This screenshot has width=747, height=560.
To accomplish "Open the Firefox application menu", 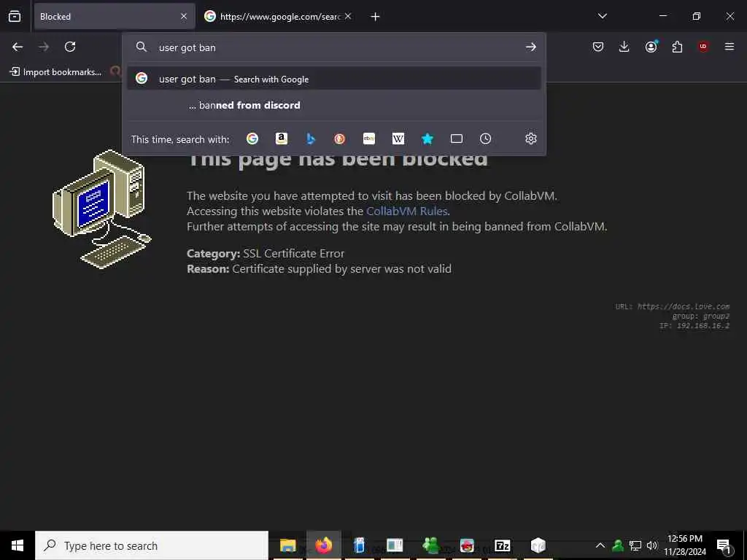I will (729, 47).
